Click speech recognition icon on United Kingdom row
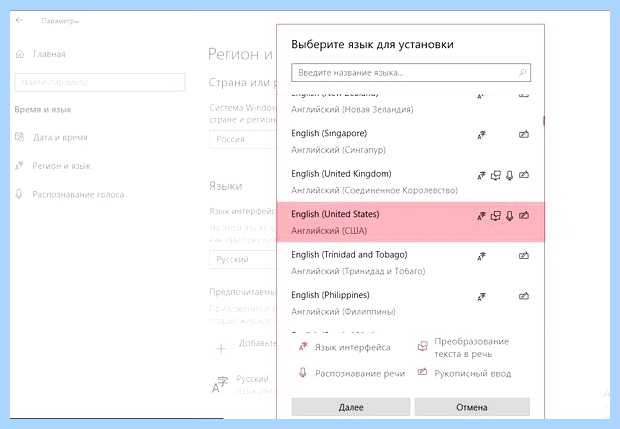The image size is (620, 429). 509,175
